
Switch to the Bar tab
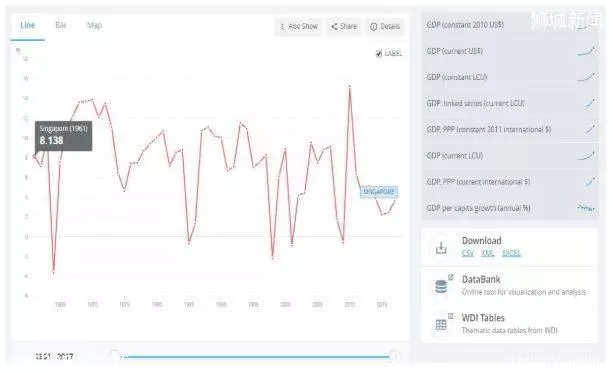point(61,25)
